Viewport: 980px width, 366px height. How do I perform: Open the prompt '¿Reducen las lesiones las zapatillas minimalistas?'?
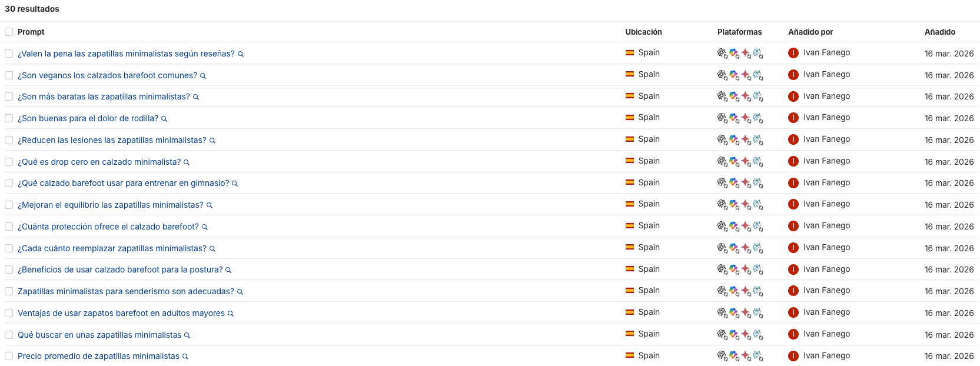coord(112,140)
